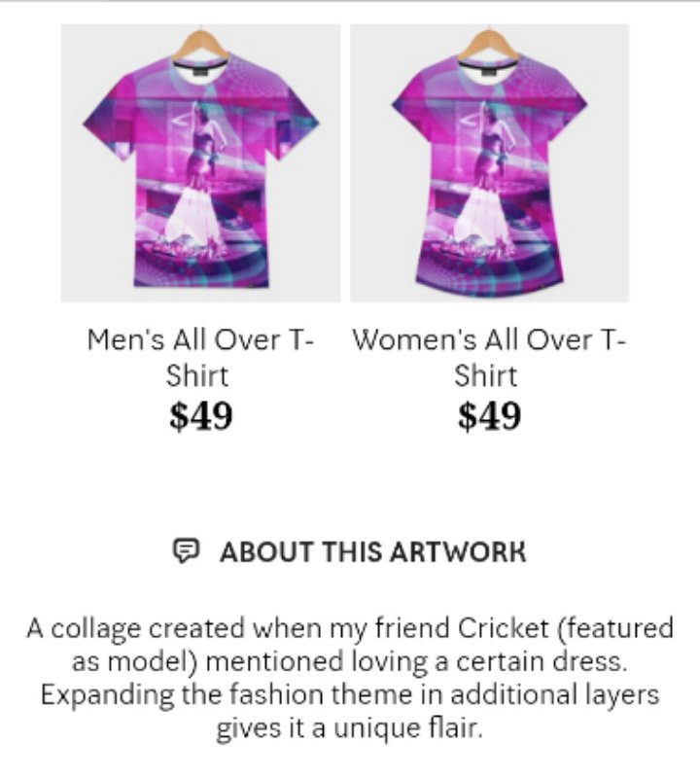Open the Men's All Over T-Shirt product image
This screenshot has height=778, width=700.
coord(200,162)
